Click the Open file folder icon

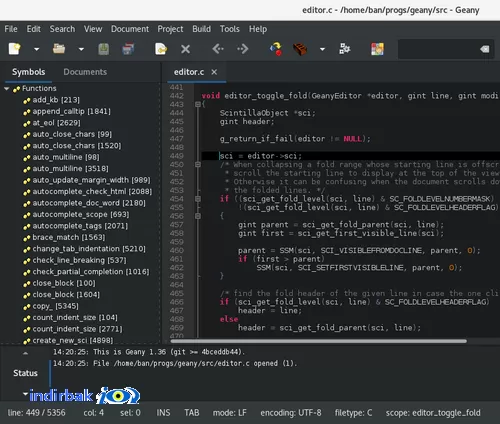pos(59,49)
